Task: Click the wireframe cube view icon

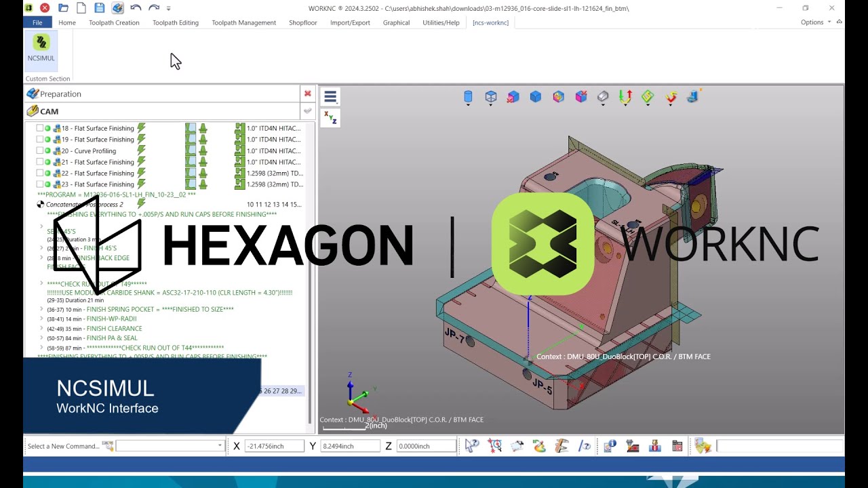Action: tap(491, 97)
